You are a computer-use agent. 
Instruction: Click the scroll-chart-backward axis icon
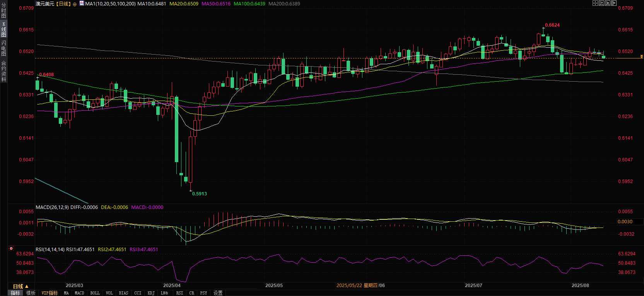[601, 3]
